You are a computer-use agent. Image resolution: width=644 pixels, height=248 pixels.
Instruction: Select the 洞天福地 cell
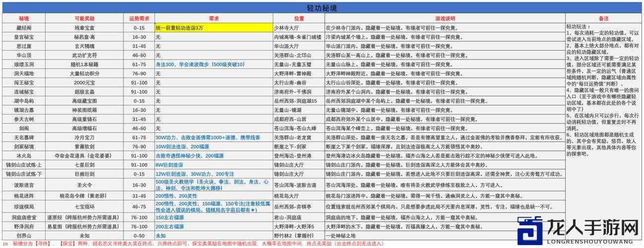(x=23, y=73)
